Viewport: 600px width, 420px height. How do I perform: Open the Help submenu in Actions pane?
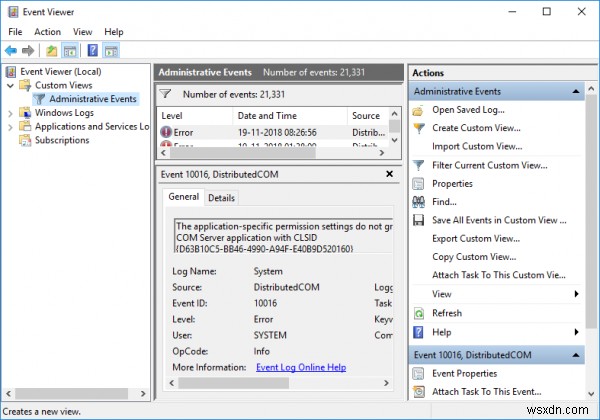[x=496, y=332]
